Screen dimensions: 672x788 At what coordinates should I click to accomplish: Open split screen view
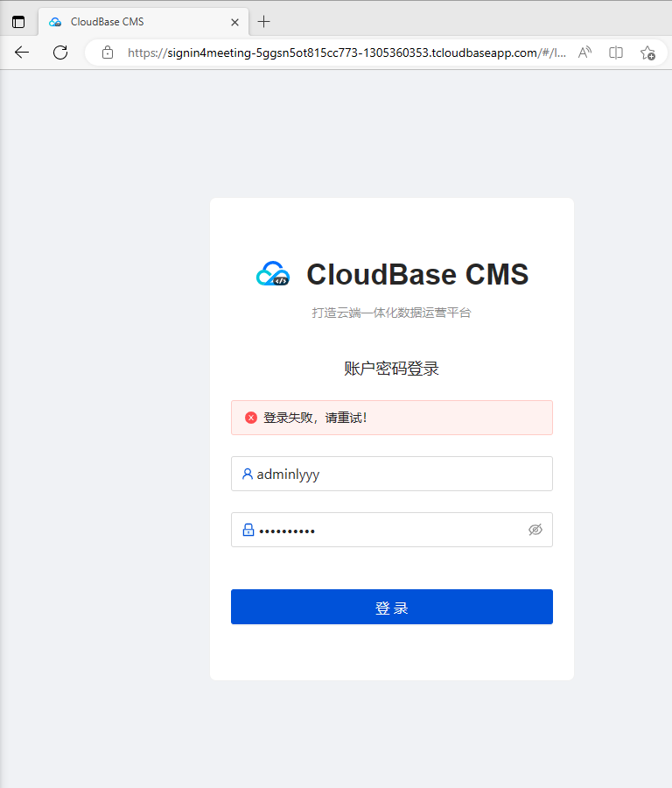tap(616, 53)
